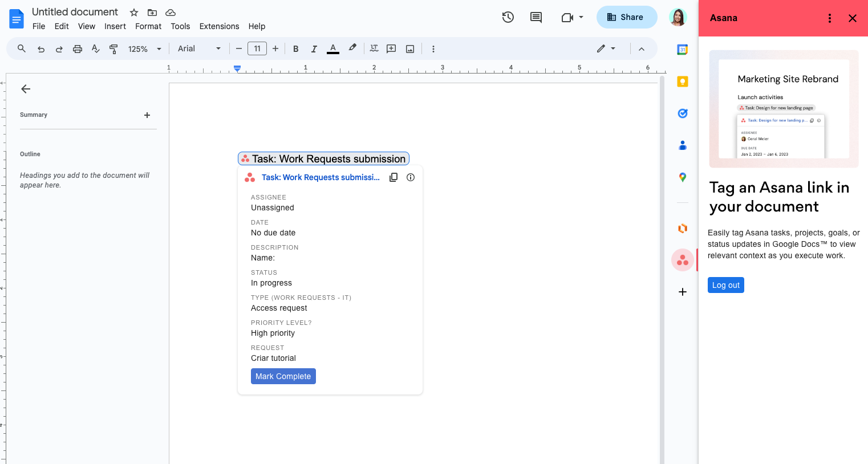Open the text color picker
Viewport: 868px width, 464px height.
(333, 49)
